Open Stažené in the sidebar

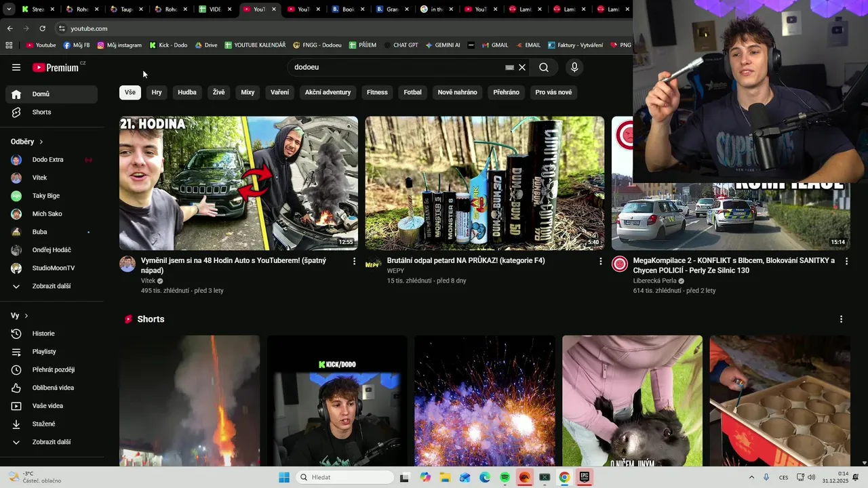[52, 424]
